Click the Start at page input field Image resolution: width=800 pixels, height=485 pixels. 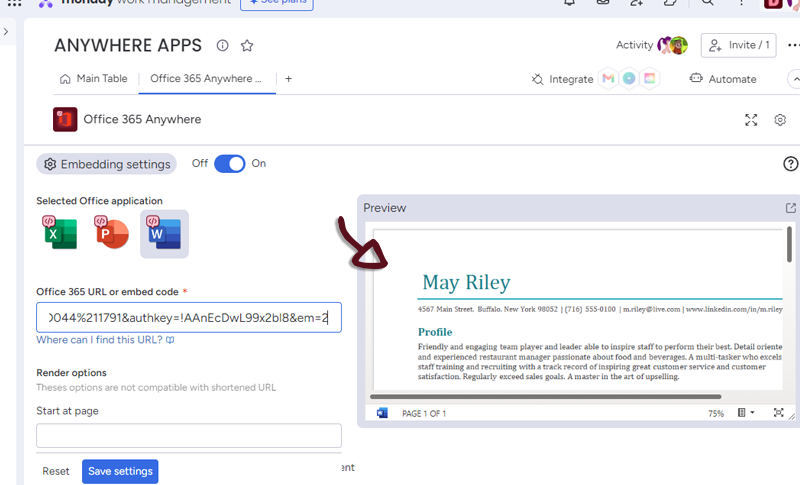(x=189, y=436)
